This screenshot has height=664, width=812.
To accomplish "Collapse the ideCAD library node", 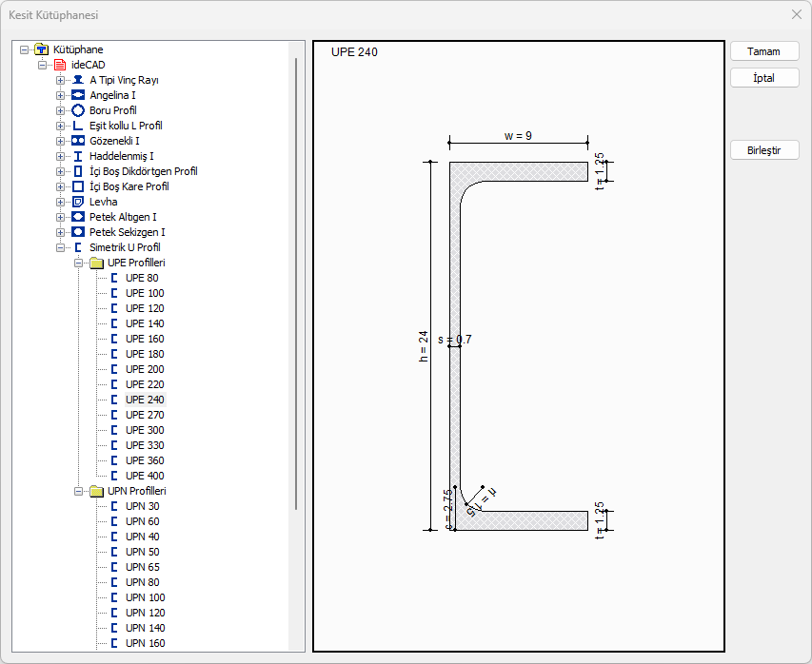I will (x=43, y=65).
